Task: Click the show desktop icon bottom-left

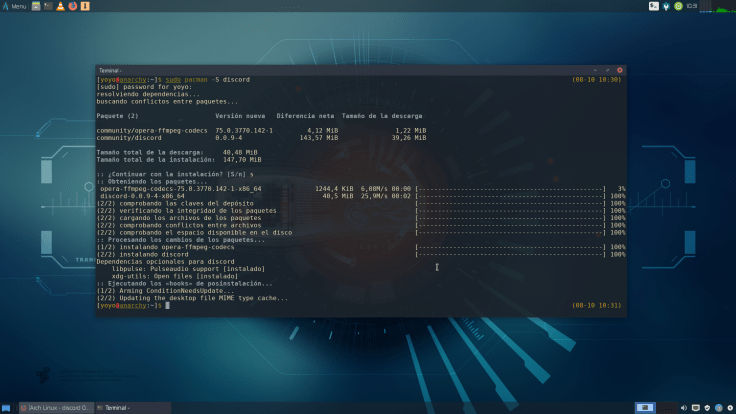Action: click(6, 408)
